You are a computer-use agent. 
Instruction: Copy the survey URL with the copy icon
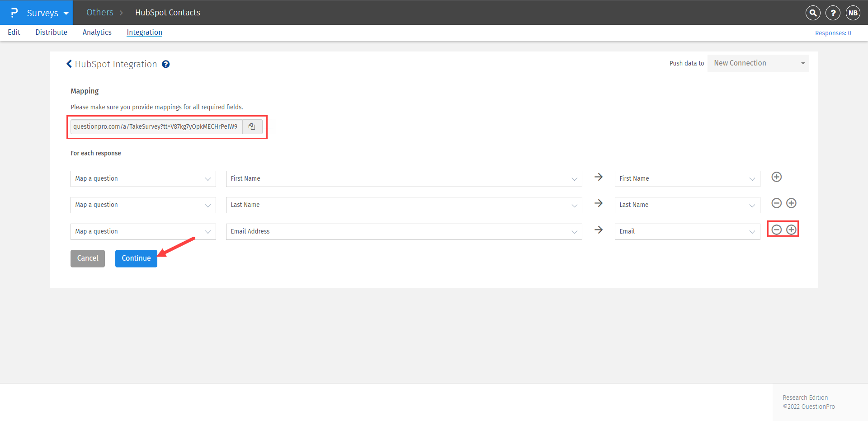tap(252, 127)
